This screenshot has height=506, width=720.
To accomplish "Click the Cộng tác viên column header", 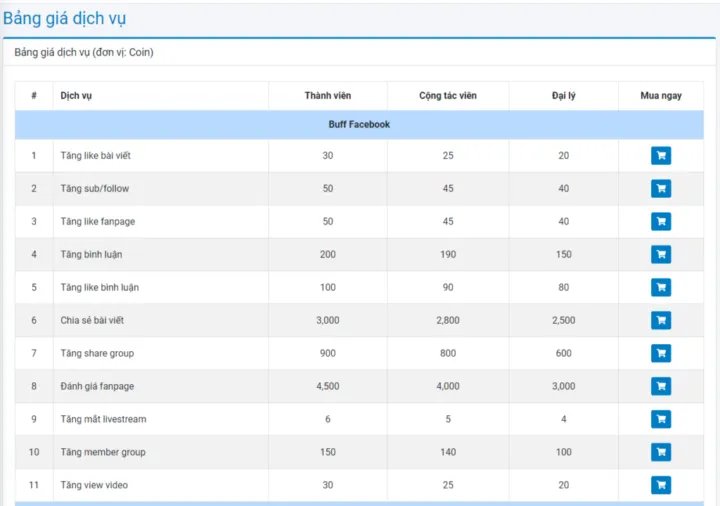I will pos(447,96).
